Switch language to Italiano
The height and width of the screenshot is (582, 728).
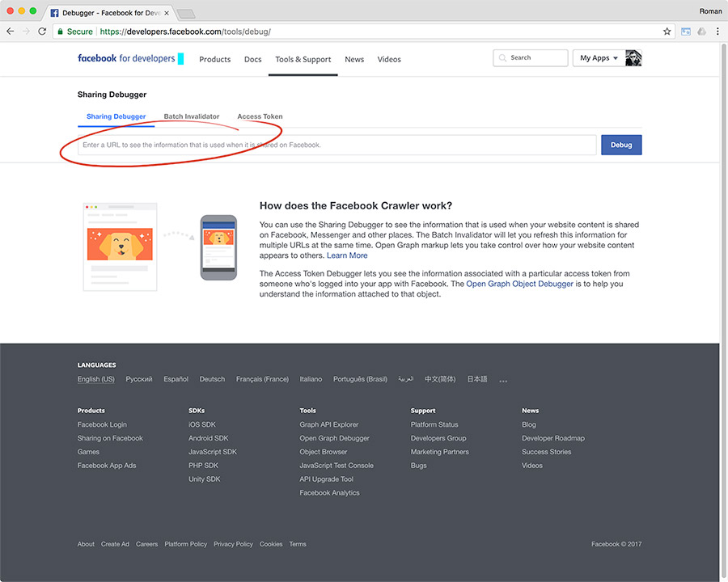click(x=311, y=379)
